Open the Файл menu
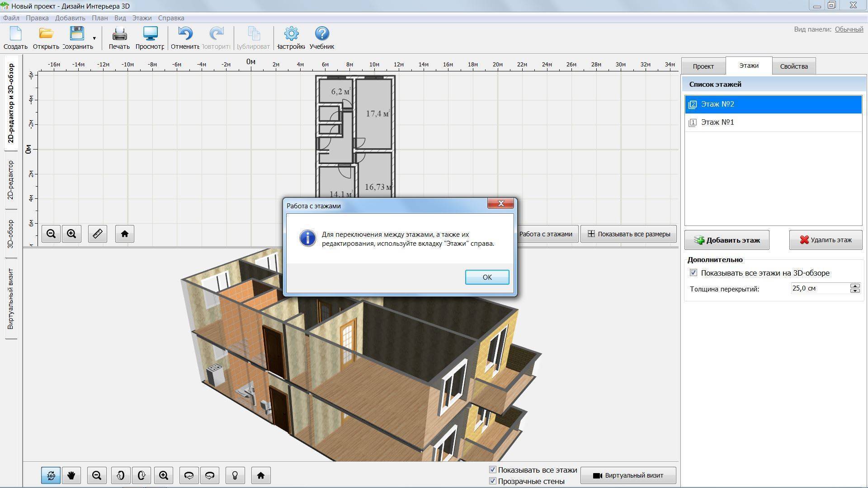The height and width of the screenshot is (488, 868). 12,17
